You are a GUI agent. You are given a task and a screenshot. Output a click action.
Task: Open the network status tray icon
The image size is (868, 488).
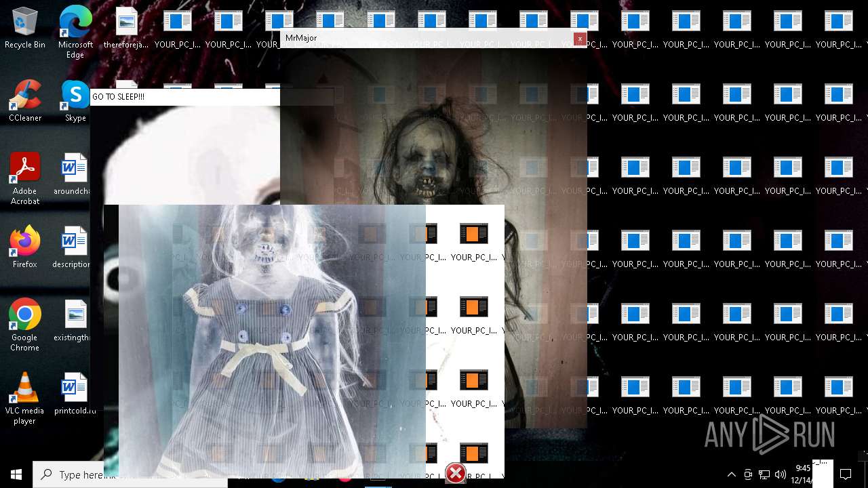pyautogui.click(x=764, y=474)
